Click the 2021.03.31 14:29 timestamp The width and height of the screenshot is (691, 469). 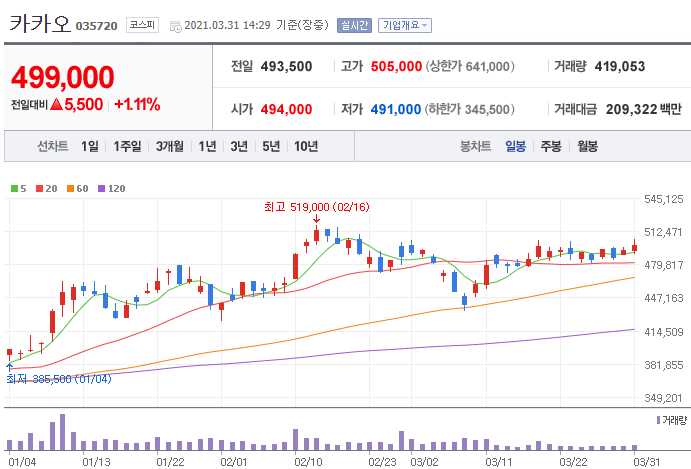(227, 25)
